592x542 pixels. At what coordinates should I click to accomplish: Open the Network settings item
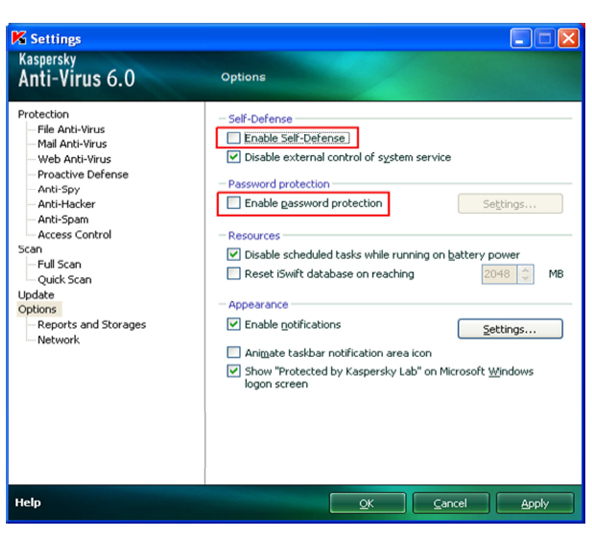(59, 340)
